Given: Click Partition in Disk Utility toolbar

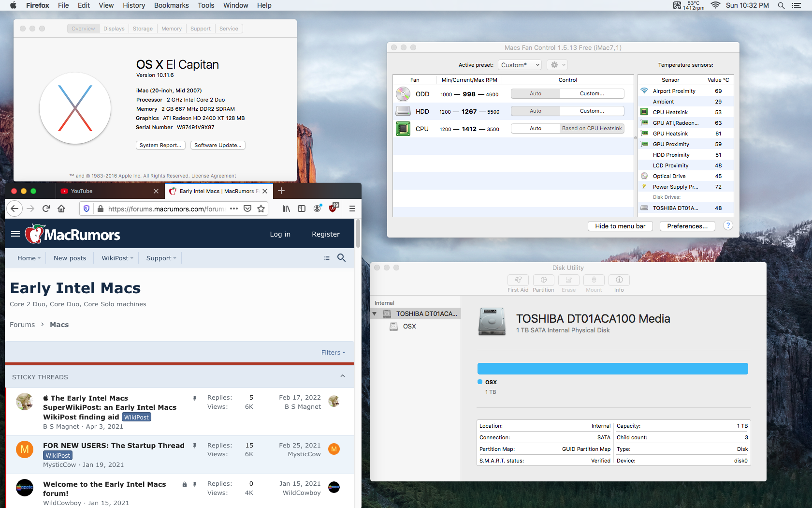Looking at the screenshot, I should [x=543, y=284].
